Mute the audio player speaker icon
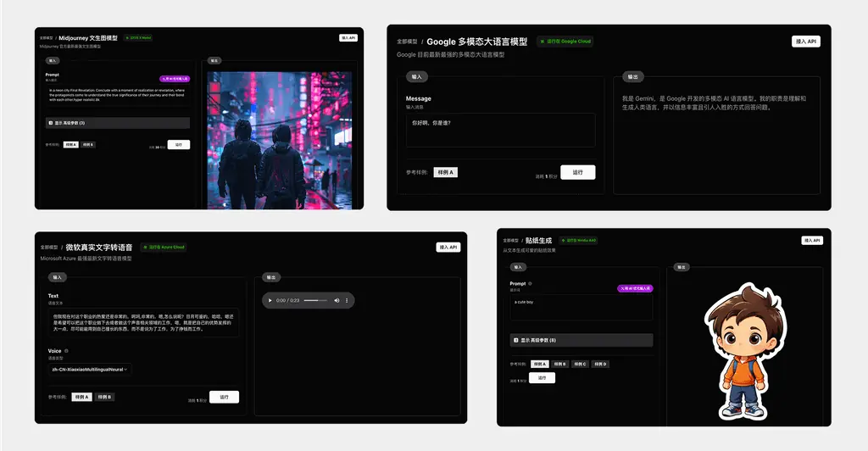This screenshot has width=868, height=451. click(x=337, y=300)
